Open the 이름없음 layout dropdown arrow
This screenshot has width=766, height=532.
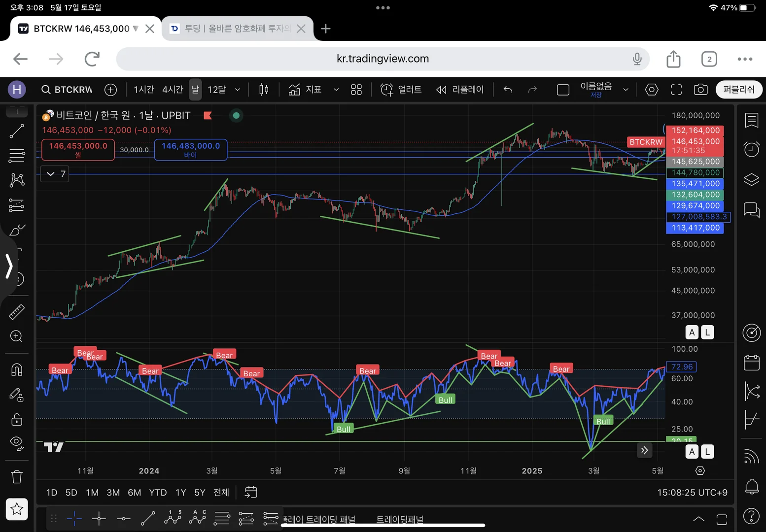coord(626,90)
